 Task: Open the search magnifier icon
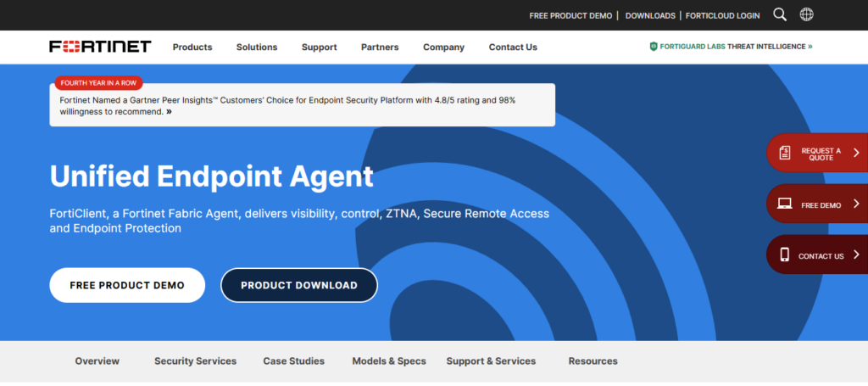point(780,15)
